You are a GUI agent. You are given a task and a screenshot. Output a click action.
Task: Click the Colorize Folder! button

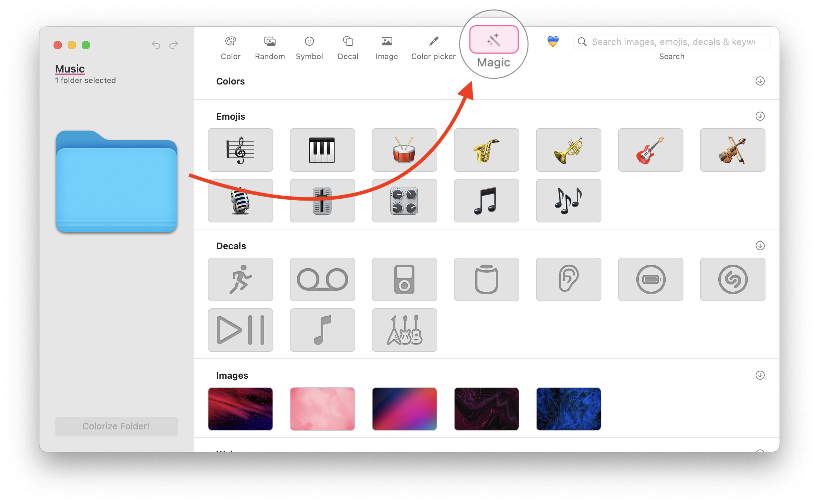(x=116, y=426)
